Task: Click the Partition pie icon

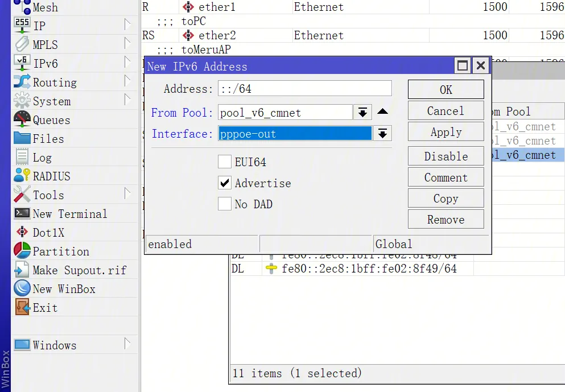Action: point(22,251)
